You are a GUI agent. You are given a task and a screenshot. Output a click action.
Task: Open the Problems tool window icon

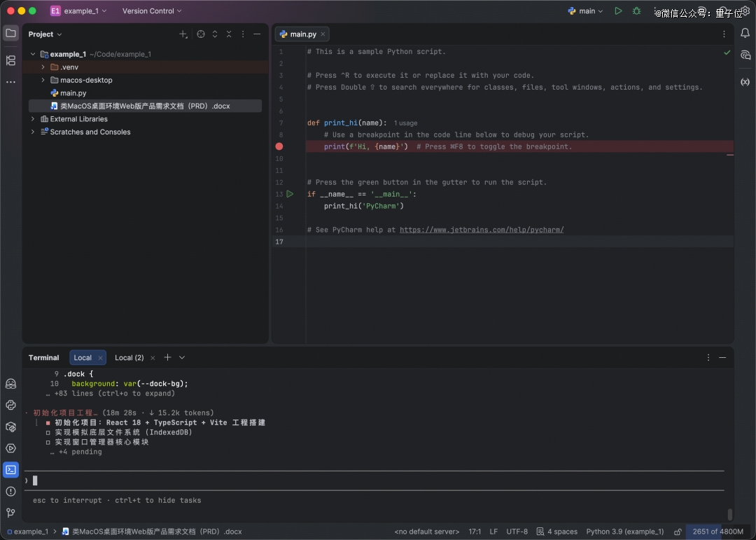[10, 491]
